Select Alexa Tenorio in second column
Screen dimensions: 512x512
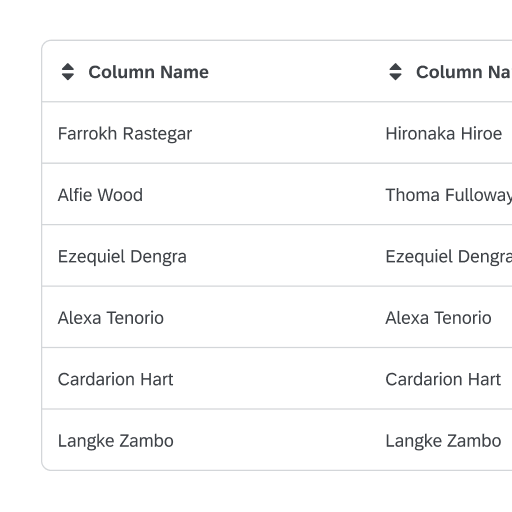(x=438, y=318)
